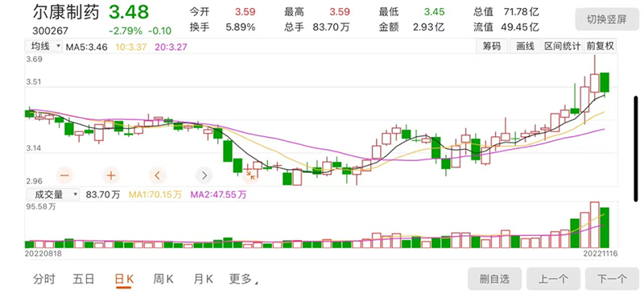The height and width of the screenshot is (298, 644).
Task: Select the tallest volume bar
Action: (594, 225)
